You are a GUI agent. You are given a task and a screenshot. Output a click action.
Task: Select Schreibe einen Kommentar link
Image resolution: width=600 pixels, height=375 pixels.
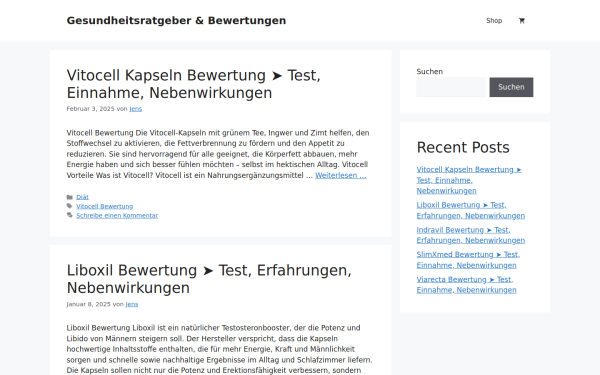tap(117, 215)
